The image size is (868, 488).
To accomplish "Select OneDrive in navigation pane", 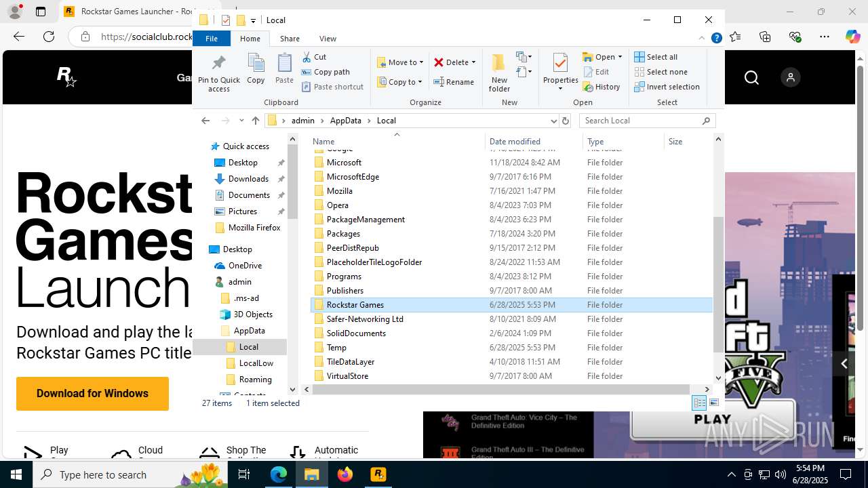I will [244, 266].
